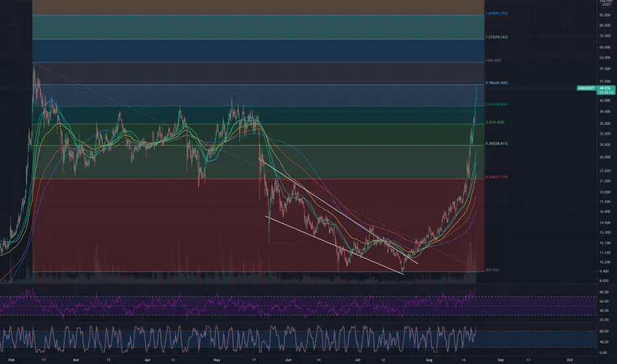Click the 84.000 price axis value
617x364 pixels.
point(604,26)
